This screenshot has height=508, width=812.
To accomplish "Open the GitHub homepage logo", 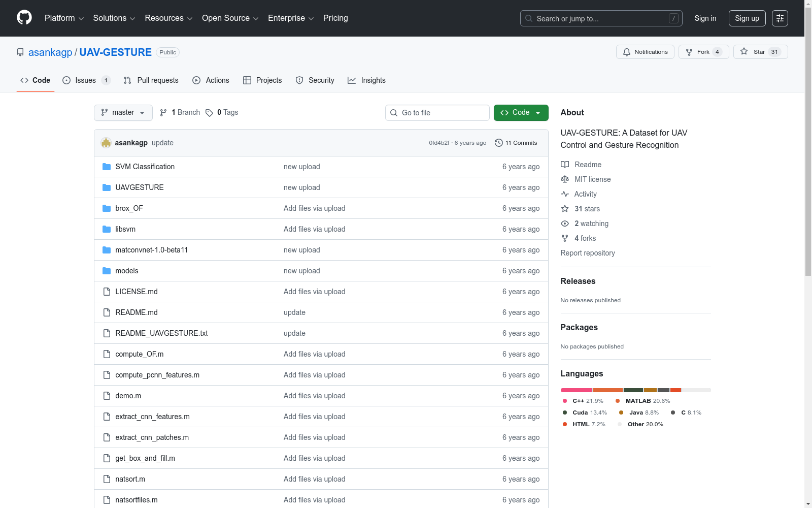I will click(24, 18).
